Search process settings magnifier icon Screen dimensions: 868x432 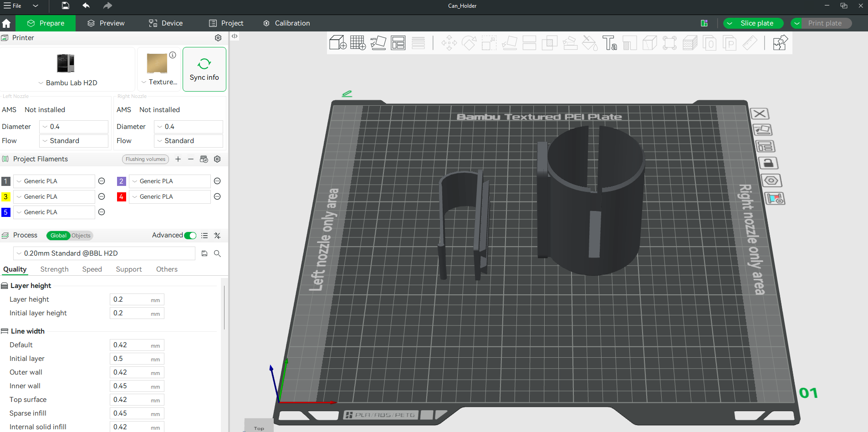[217, 253]
